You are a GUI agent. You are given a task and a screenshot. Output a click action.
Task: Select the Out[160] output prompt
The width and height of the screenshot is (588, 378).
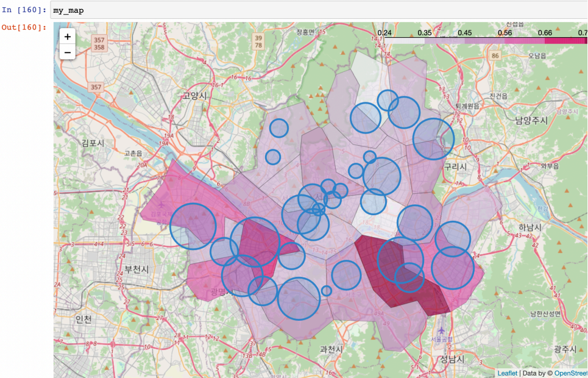[x=24, y=27]
